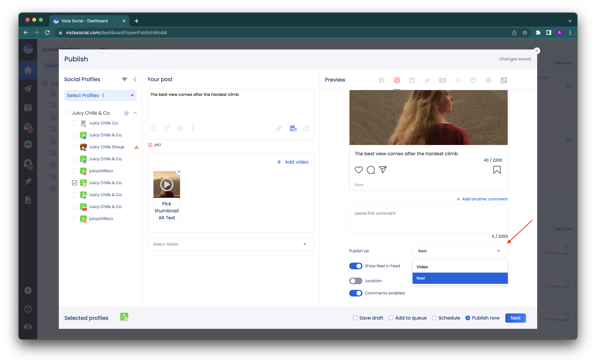Click the heart like icon in preview

[359, 170]
